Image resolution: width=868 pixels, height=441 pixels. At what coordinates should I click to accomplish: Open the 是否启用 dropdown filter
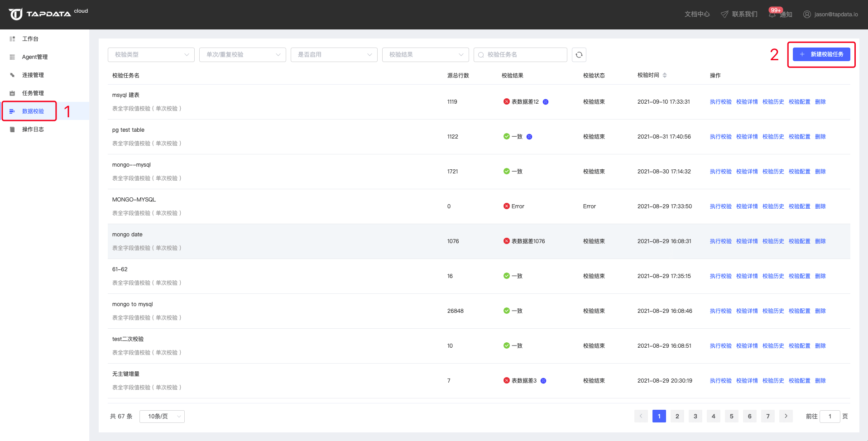334,55
